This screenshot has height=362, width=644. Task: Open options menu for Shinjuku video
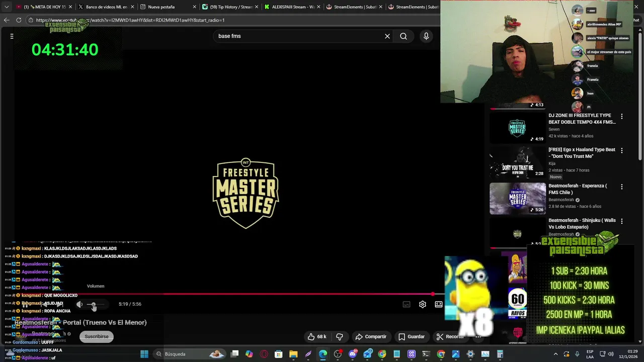click(622, 221)
